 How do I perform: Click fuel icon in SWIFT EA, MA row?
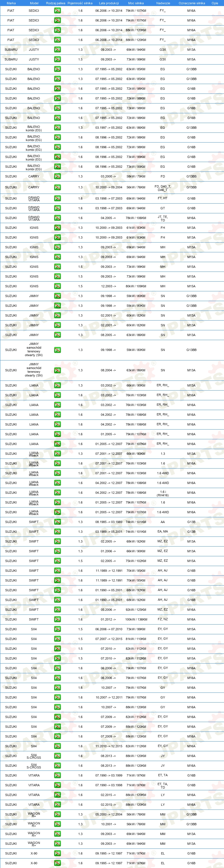pyautogui.click(x=57, y=532)
